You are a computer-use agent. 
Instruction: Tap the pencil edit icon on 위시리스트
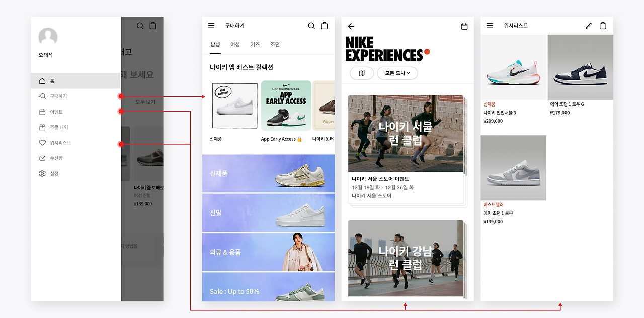click(589, 26)
